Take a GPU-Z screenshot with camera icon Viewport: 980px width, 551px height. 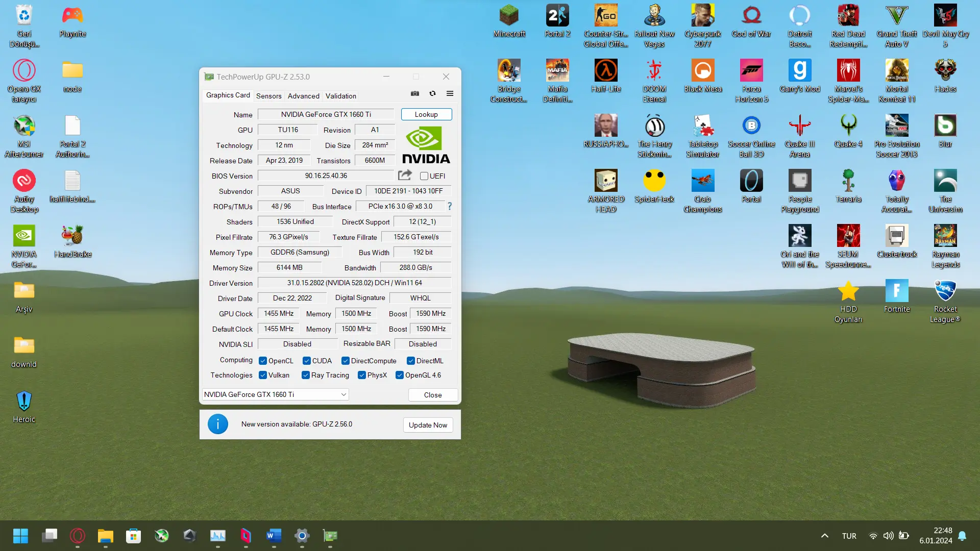[415, 93]
